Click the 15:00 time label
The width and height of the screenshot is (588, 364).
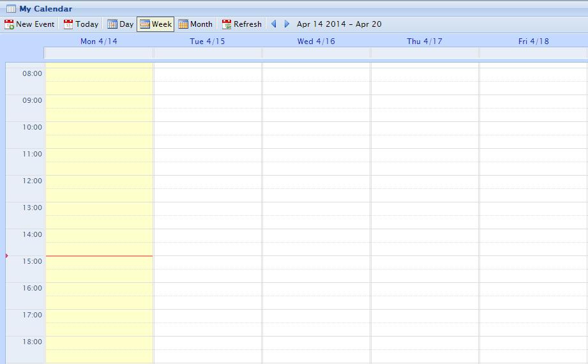[33, 261]
